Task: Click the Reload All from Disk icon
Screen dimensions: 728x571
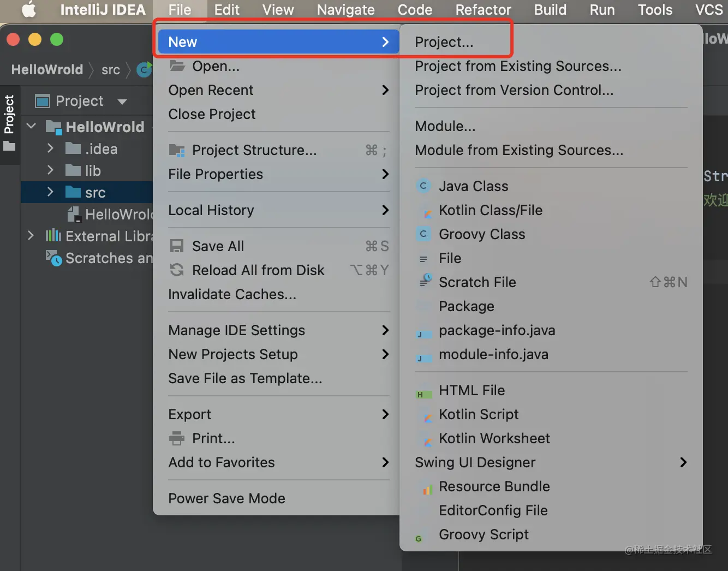Action: click(x=177, y=270)
